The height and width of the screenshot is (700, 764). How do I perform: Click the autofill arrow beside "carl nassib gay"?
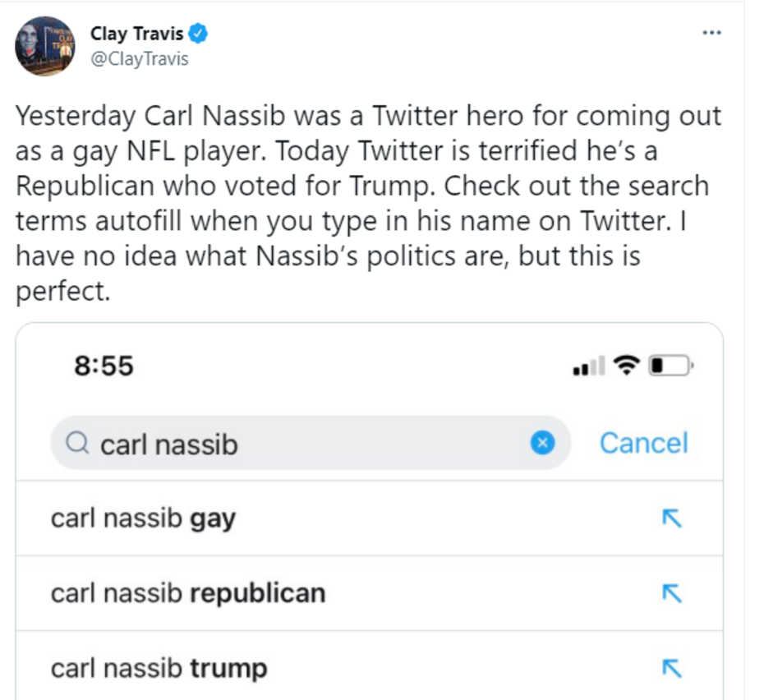tap(672, 518)
